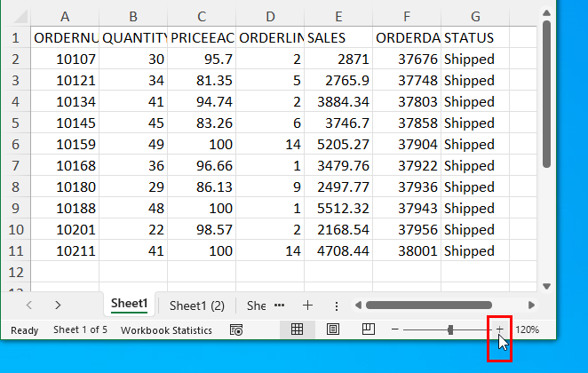
Task: Click cell with sales 2765.9
Action: (338, 80)
